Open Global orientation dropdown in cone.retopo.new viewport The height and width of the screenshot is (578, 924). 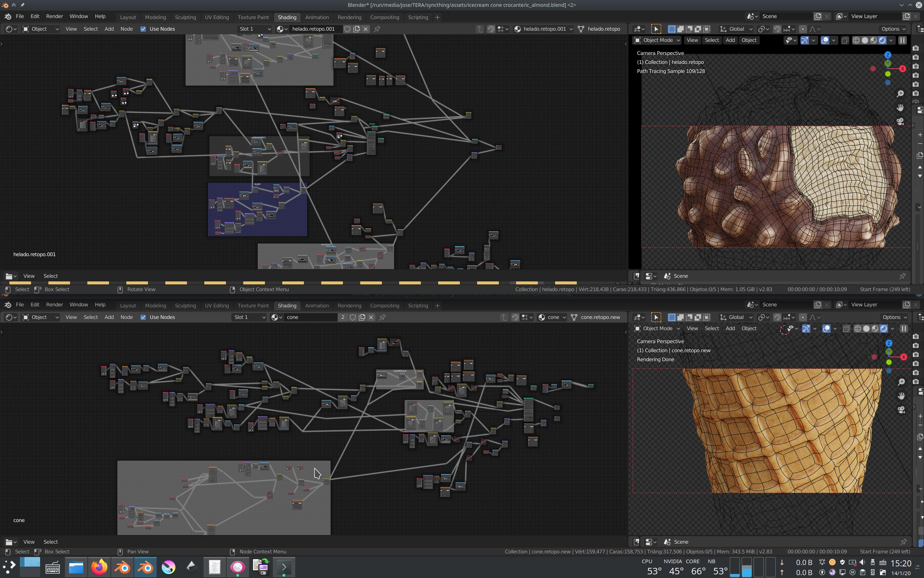(x=736, y=317)
